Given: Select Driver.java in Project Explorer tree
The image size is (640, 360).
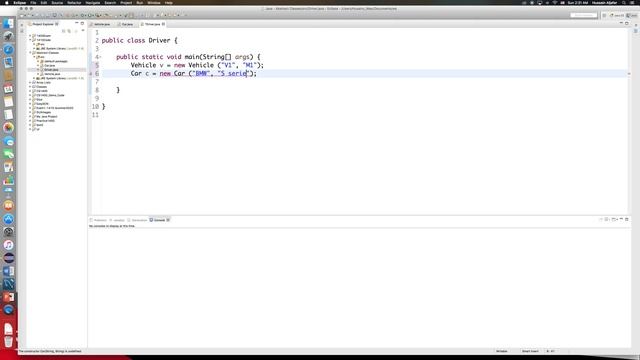Looking at the screenshot, I should pos(51,70).
